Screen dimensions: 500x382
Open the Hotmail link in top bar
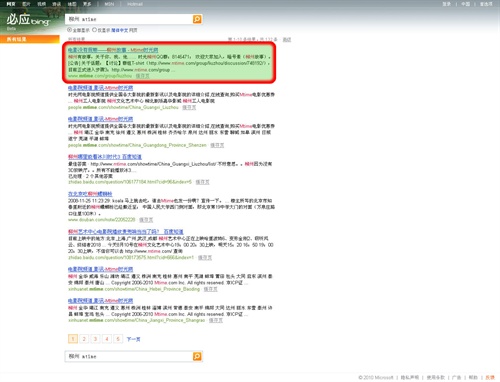point(135,4)
